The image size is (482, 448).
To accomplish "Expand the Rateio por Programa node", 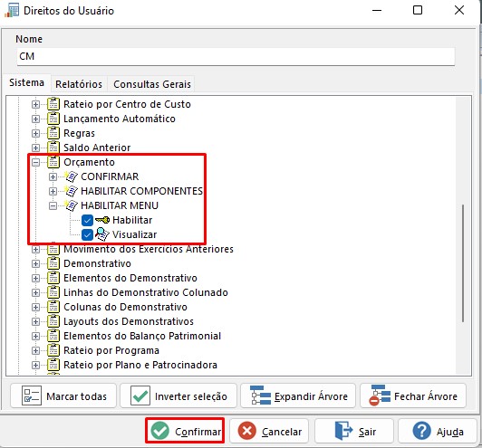I will pyautogui.click(x=35, y=350).
